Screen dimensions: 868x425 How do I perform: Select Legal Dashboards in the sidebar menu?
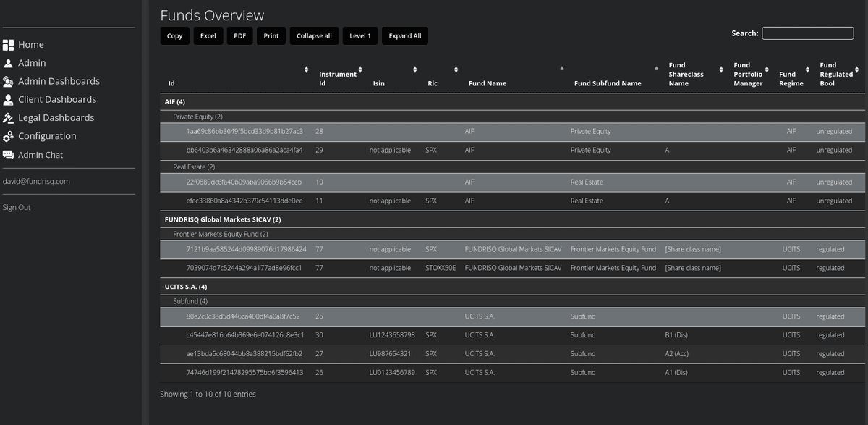tap(56, 117)
